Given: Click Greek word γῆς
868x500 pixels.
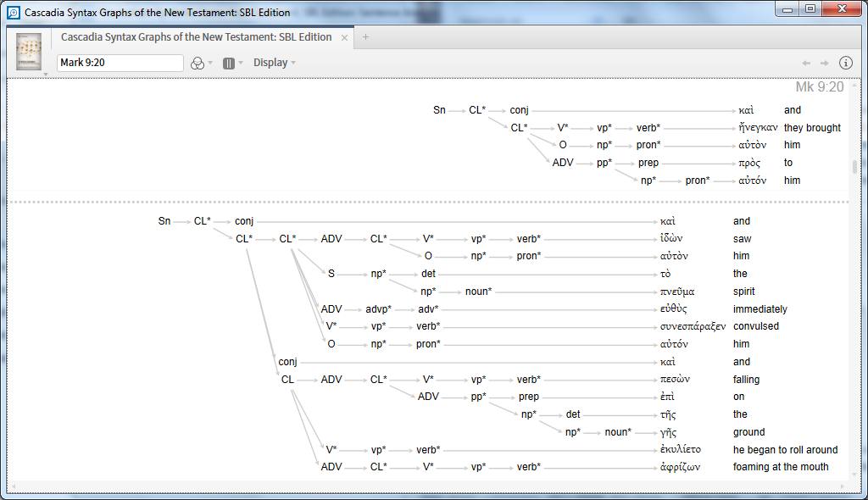Looking at the screenshot, I should pyautogui.click(x=668, y=432).
